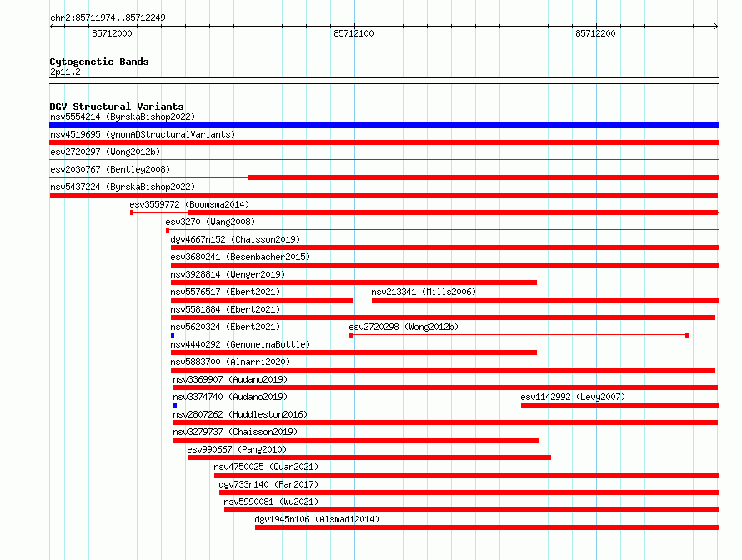Open variant dgv733n140 (Fan2017)
This screenshot has width=742, height=560.
pyautogui.click(x=268, y=484)
